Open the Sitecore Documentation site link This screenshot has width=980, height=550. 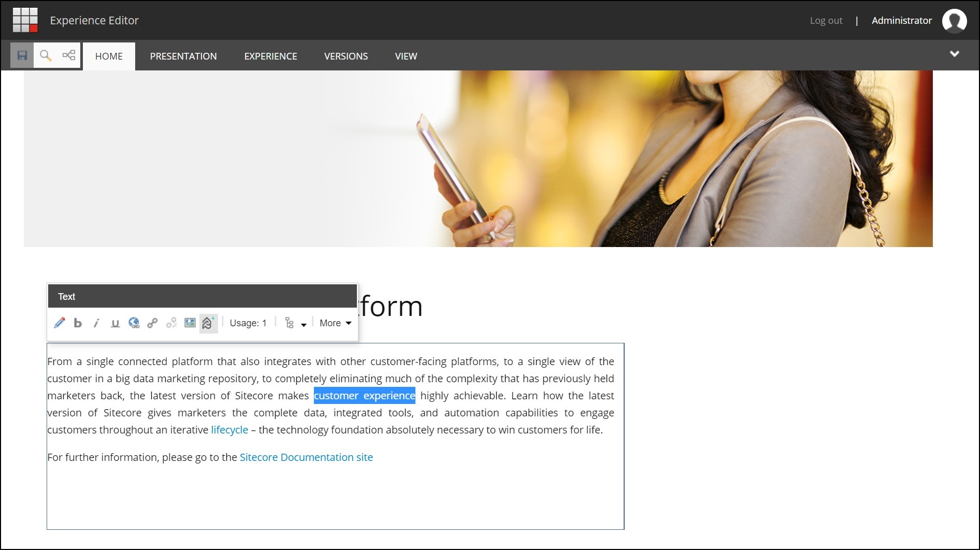click(x=306, y=457)
